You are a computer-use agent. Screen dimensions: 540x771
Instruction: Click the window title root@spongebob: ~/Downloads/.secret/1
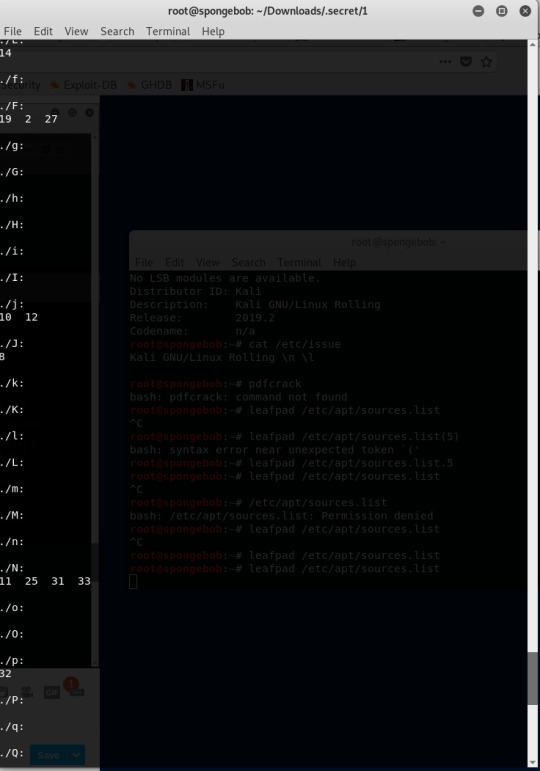tap(268, 11)
